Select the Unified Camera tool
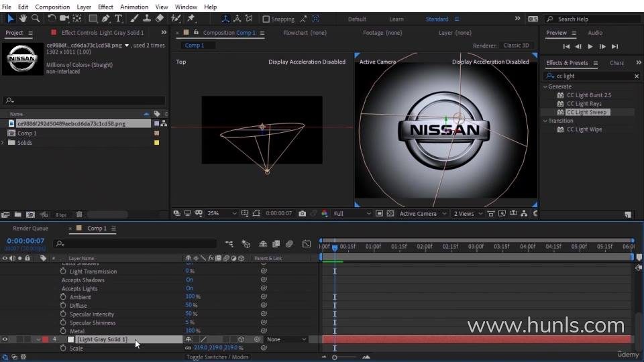The height and width of the screenshot is (362, 644). pos(64,19)
